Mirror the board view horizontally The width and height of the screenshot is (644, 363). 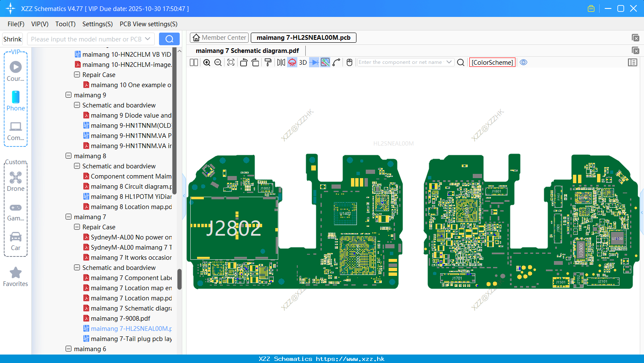coord(281,62)
